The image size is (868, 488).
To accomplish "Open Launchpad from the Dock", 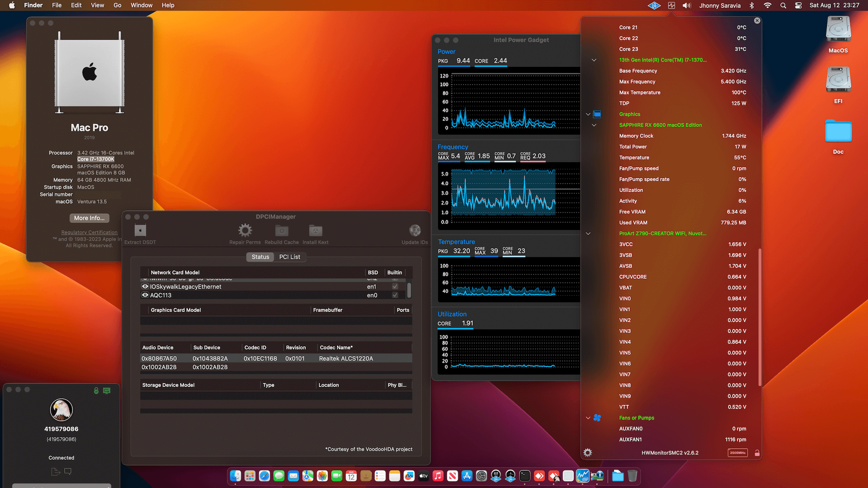I will tap(250, 476).
